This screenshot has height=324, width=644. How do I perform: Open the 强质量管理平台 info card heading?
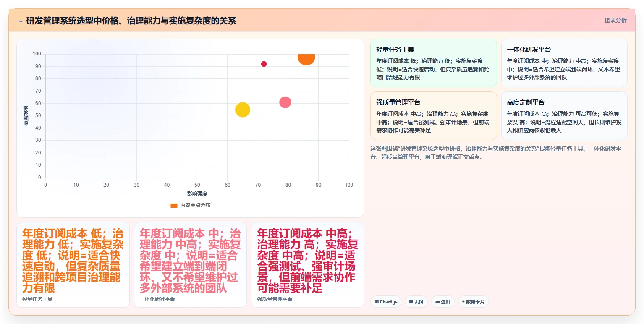tap(398, 102)
